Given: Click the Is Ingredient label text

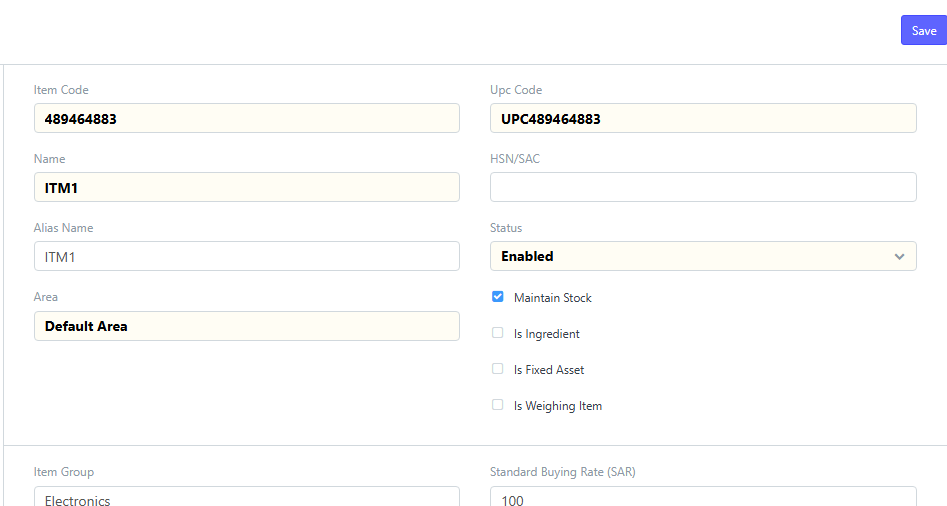Looking at the screenshot, I should (x=547, y=334).
